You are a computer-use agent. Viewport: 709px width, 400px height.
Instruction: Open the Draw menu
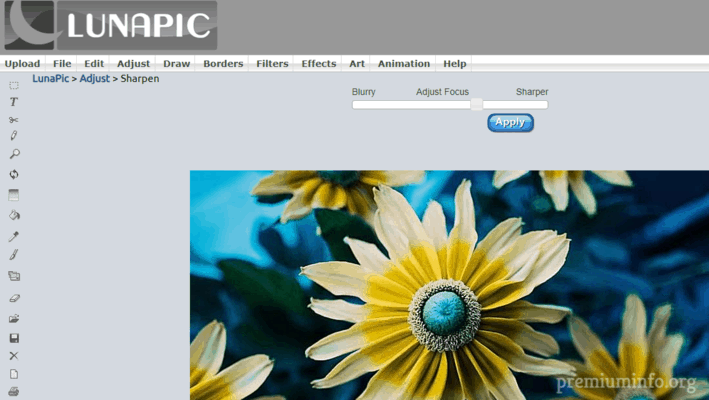[x=176, y=64]
